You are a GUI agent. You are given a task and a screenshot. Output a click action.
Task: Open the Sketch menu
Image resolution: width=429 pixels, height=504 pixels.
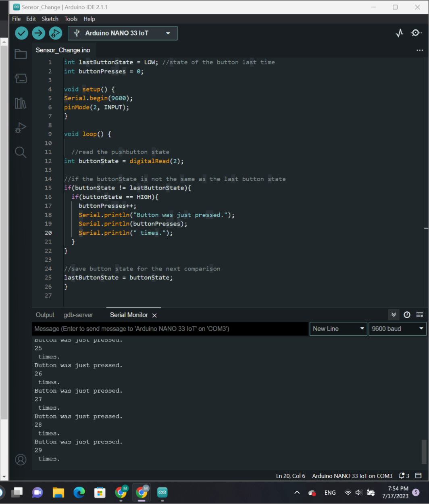coord(50,19)
